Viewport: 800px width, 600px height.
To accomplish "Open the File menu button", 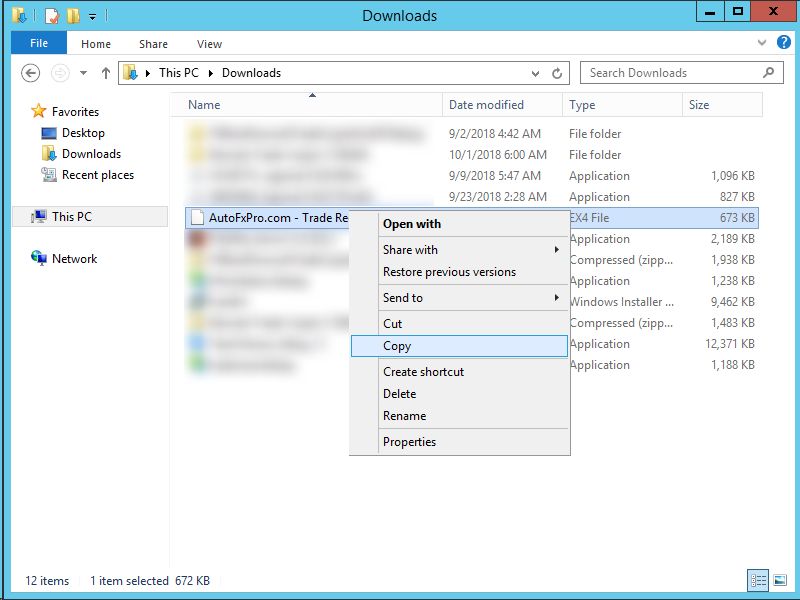I will point(39,44).
